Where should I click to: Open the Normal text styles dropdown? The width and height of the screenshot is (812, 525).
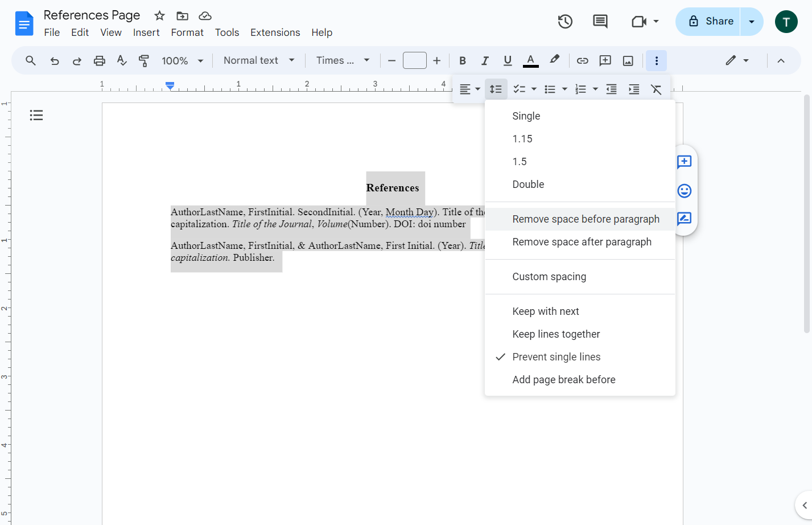[259, 60]
